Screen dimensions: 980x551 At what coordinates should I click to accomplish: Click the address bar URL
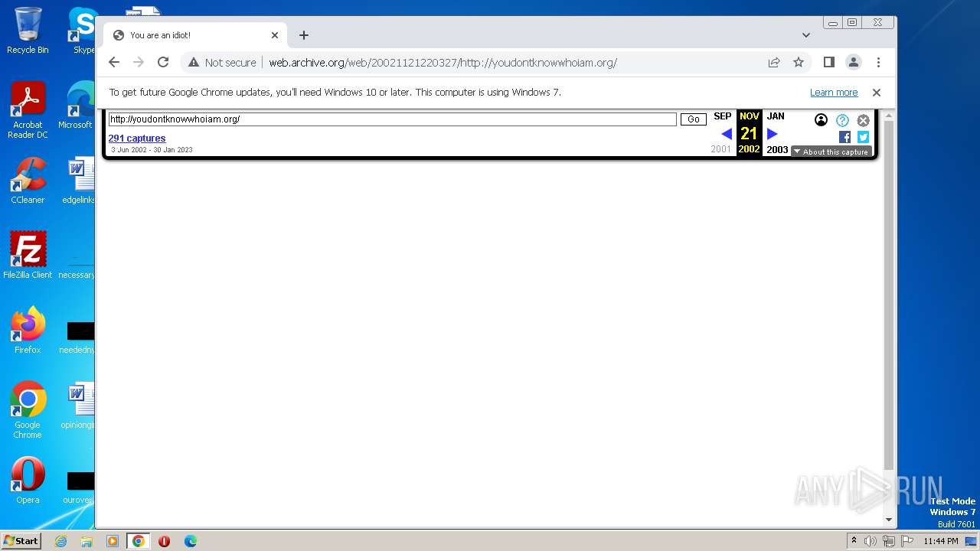(443, 63)
